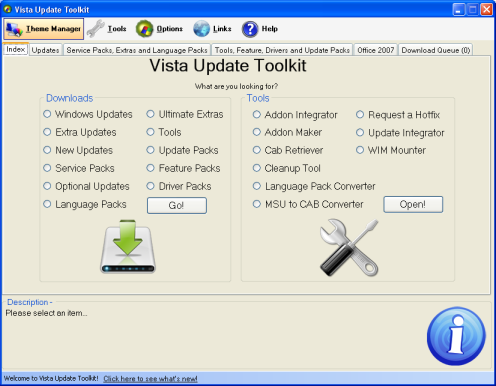Screen dimensions: 496x386
Task: Click the Vista Update Toolkit title bar icon
Action: (x=7, y=9)
